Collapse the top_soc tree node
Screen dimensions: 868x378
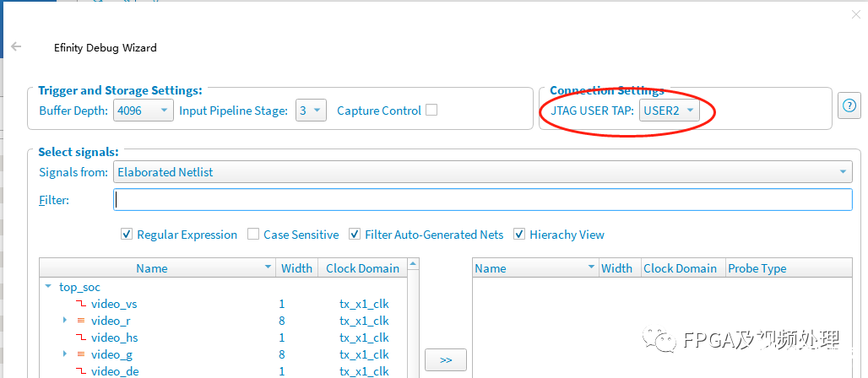(x=48, y=288)
